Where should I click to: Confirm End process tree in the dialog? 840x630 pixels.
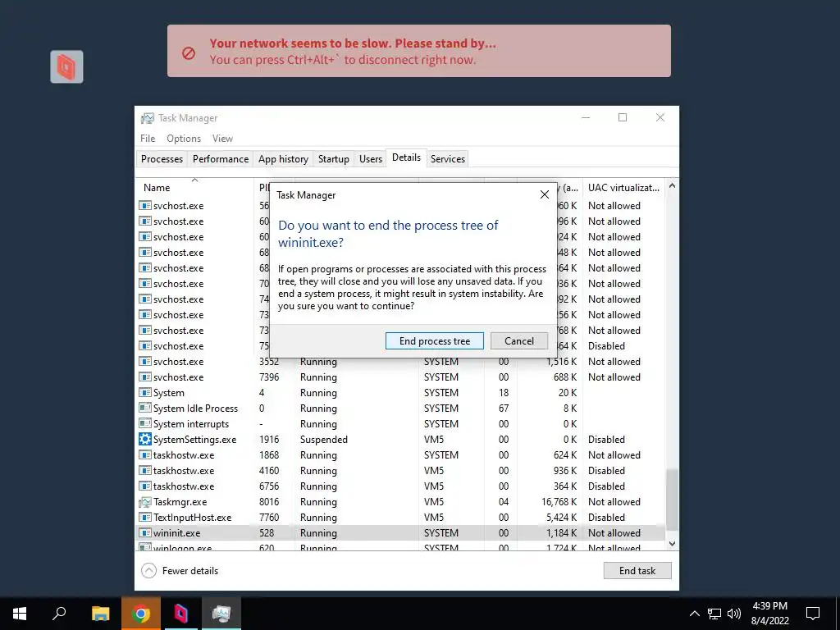point(435,340)
